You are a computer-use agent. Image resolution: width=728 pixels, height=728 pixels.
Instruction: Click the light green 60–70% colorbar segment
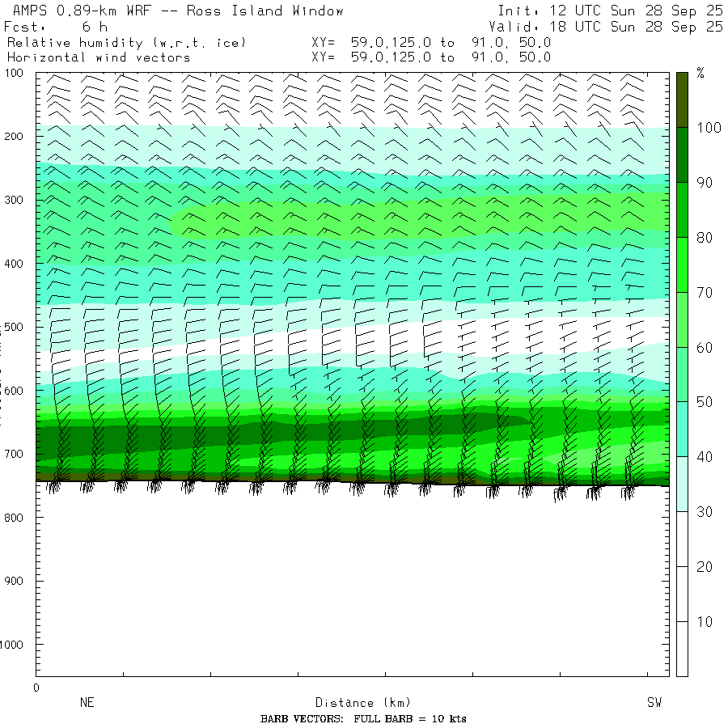682,320
